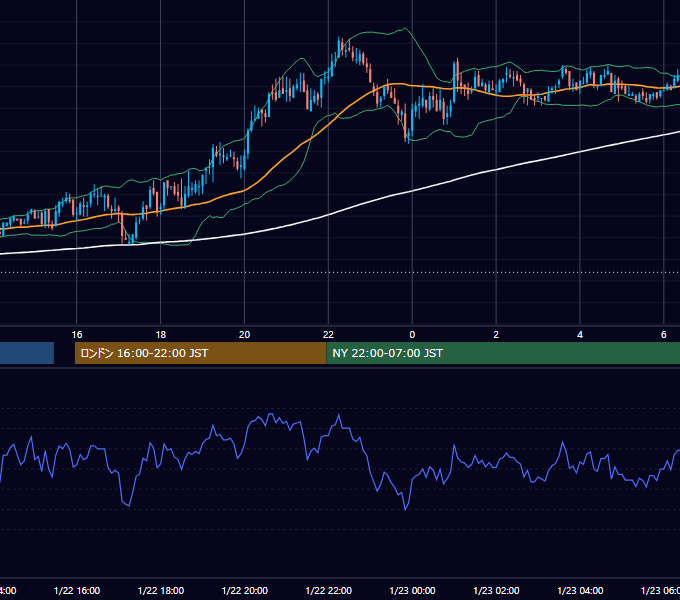Screen dimensions: 680x600
Task: Select the 1/23 04:00 date label
Action: [580, 590]
